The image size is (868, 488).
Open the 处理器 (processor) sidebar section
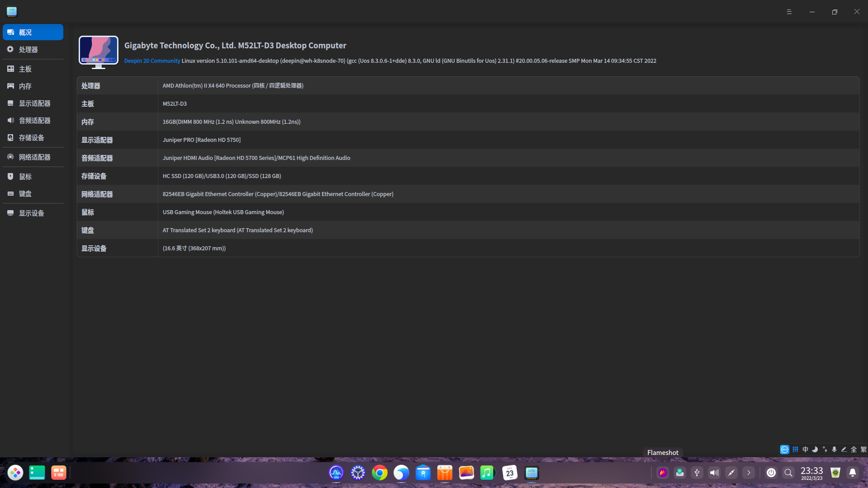(28, 50)
